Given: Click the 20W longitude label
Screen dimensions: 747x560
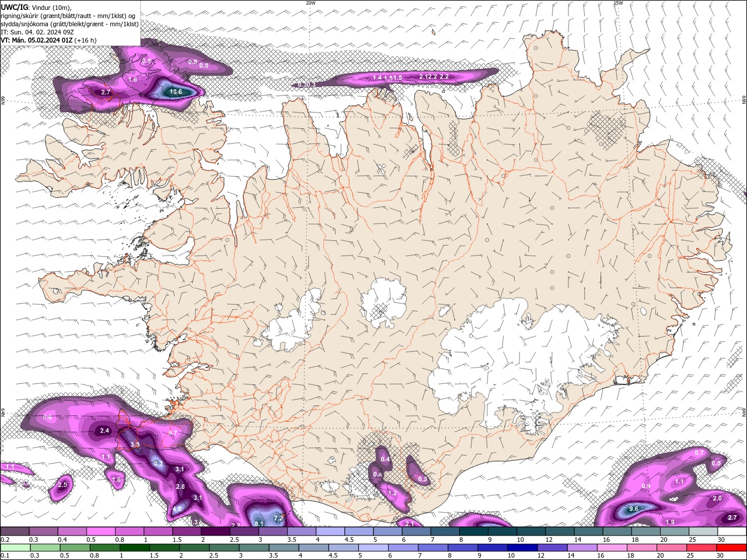Looking at the screenshot, I should coord(311,3).
